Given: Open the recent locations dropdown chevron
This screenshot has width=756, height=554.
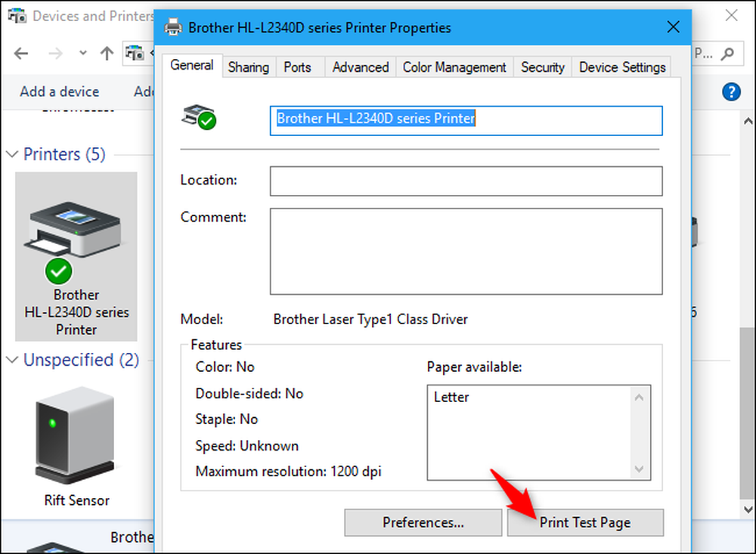Looking at the screenshot, I should (x=83, y=53).
